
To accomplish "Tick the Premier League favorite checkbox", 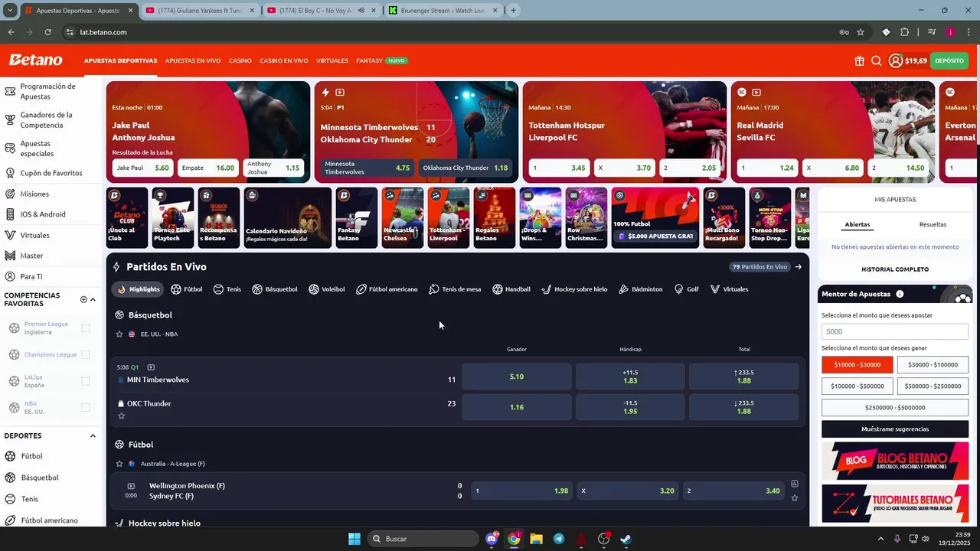I will pyautogui.click(x=86, y=328).
